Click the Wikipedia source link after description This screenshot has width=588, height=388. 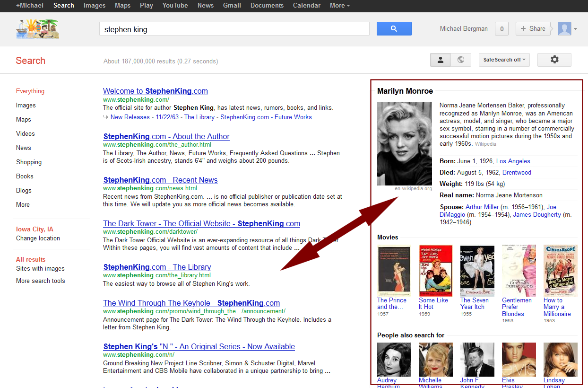[485, 144]
